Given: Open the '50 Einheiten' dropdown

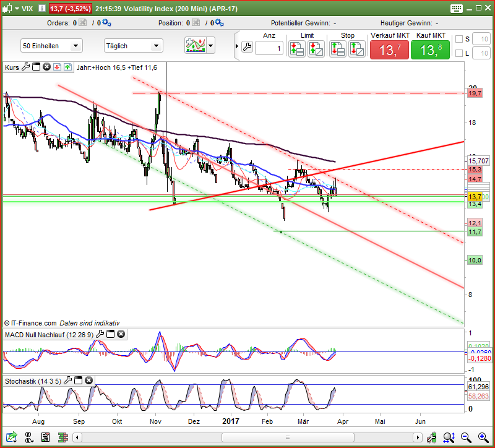Looking at the screenshot, I should pos(51,46).
